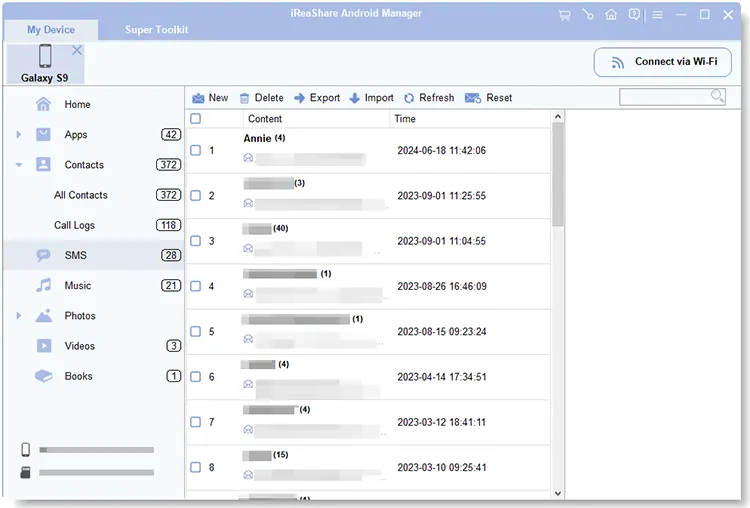Image resolution: width=750 pixels, height=508 pixels.
Task: Toggle the select-all checkbox in header
Action: coord(196,119)
